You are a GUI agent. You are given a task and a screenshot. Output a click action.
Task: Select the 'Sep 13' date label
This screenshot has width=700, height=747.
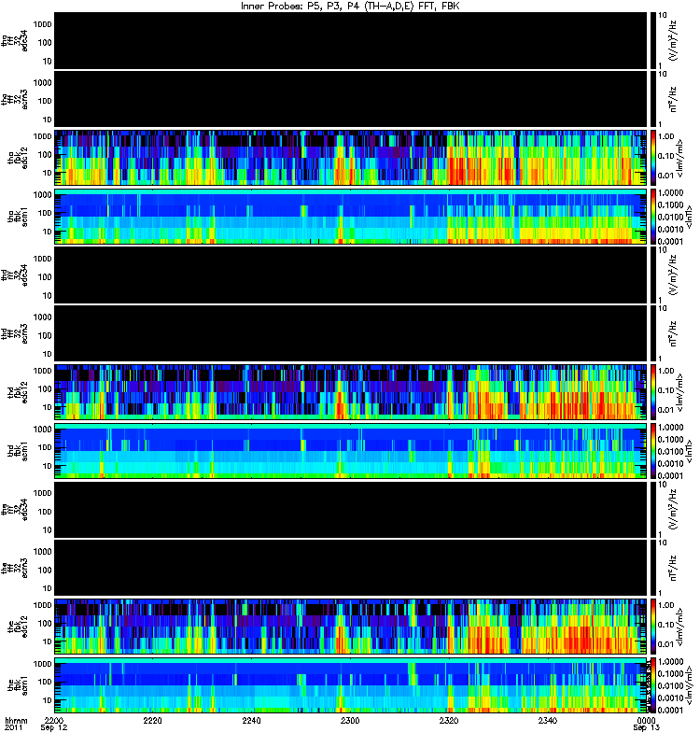coord(646,727)
